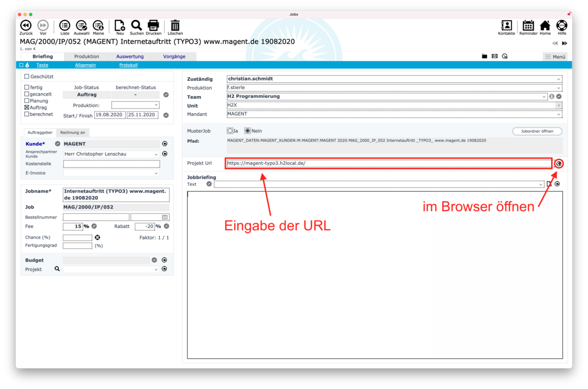
Task: Print using the Drucken icon
Action: [x=153, y=26]
